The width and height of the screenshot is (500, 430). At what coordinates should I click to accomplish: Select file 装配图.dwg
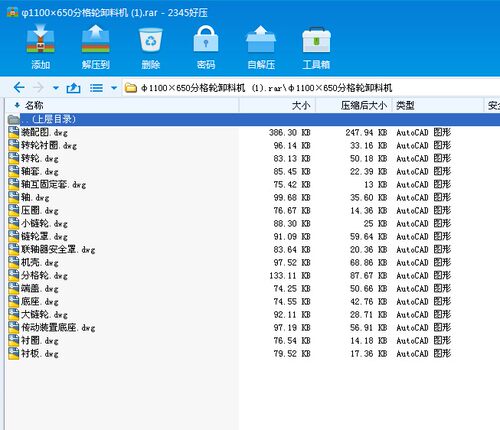[x=44, y=133]
